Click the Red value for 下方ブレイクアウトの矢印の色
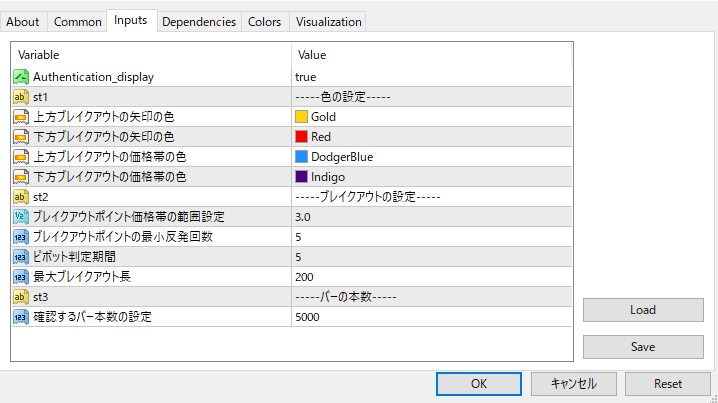 click(320, 137)
